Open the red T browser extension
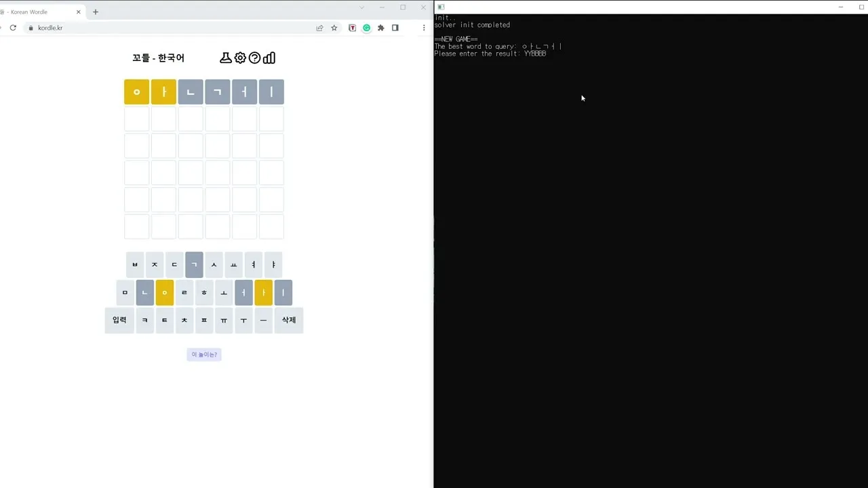The image size is (868, 488). (x=353, y=28)
